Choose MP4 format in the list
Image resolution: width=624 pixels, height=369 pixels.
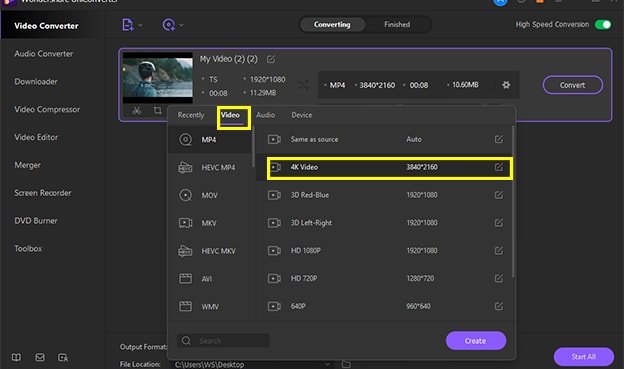(x=210, y=140)
